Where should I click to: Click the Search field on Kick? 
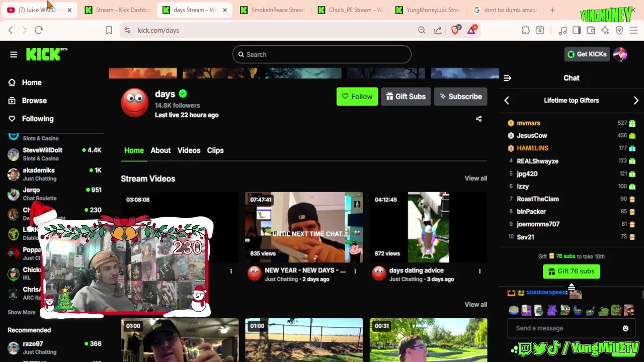coord(322,54)
